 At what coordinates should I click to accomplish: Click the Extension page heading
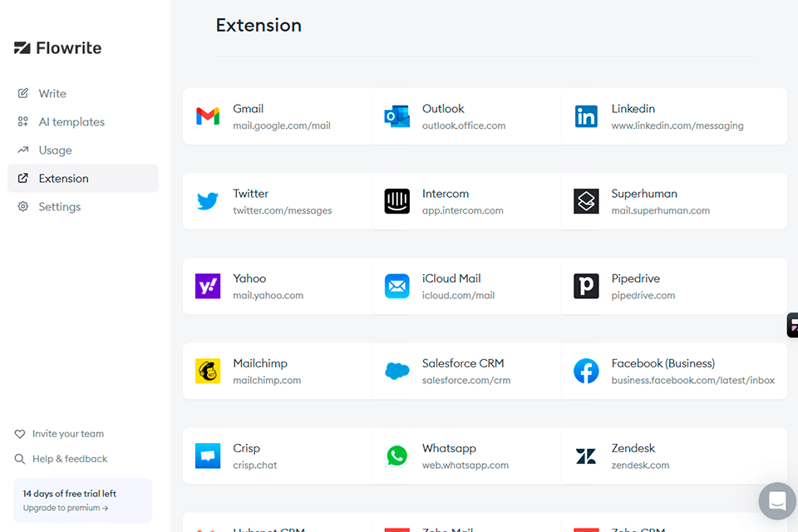pyautogui.click(x=259, y=26)
